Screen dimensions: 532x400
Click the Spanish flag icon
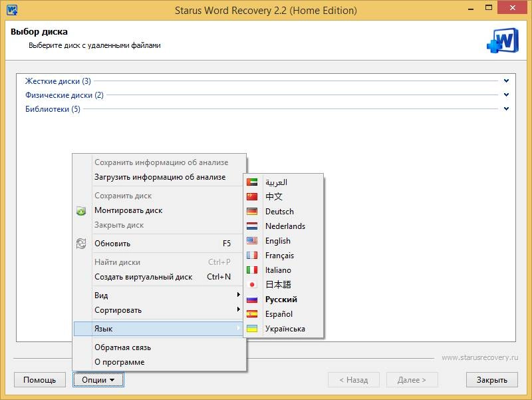click(252, 314)
